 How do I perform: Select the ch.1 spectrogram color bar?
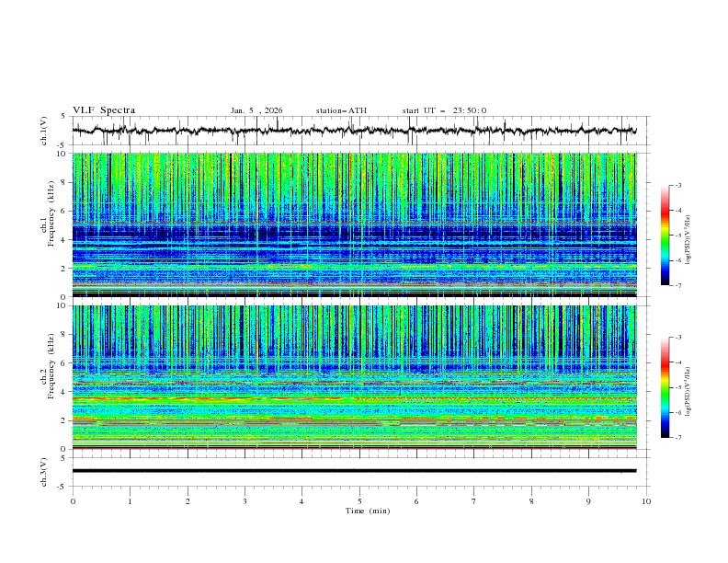click(665, 236)
